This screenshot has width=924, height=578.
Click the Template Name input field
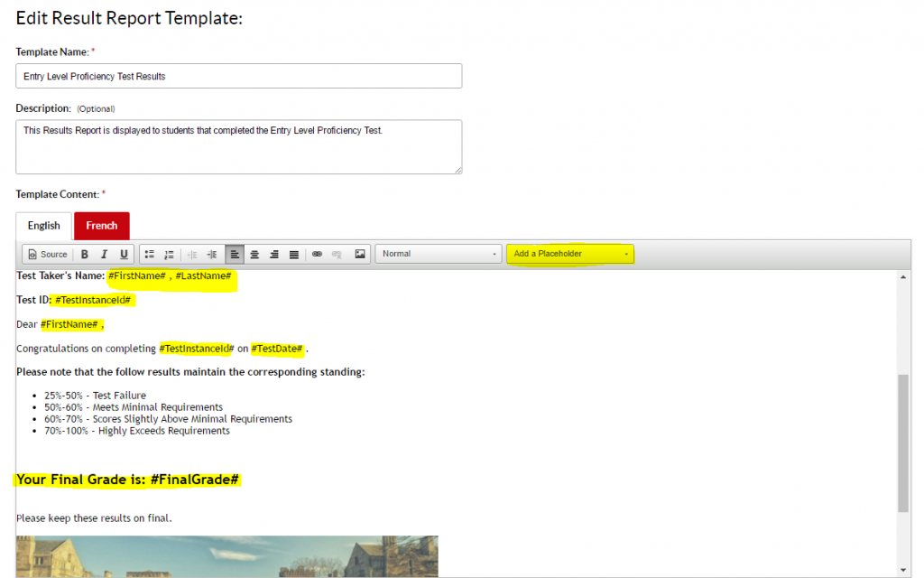coord(238,76)
